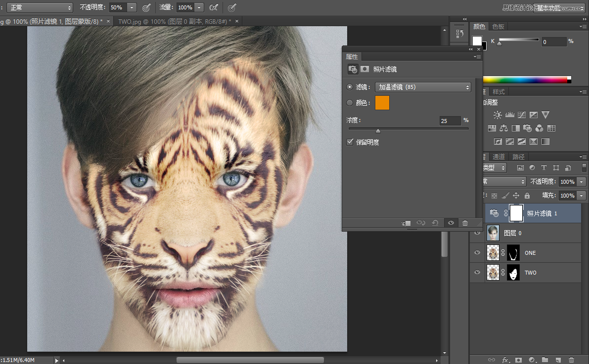Open layer fill dropdown arrow

582,196
